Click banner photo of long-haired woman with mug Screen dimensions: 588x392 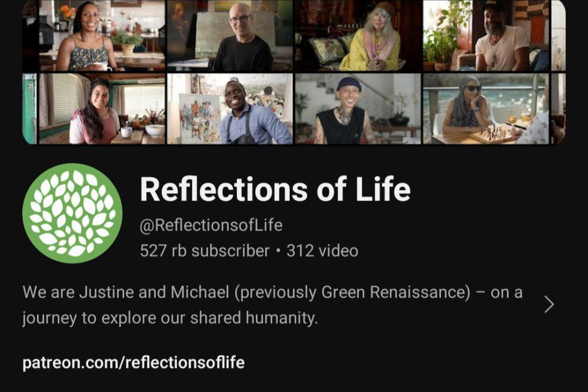(102, 109)
